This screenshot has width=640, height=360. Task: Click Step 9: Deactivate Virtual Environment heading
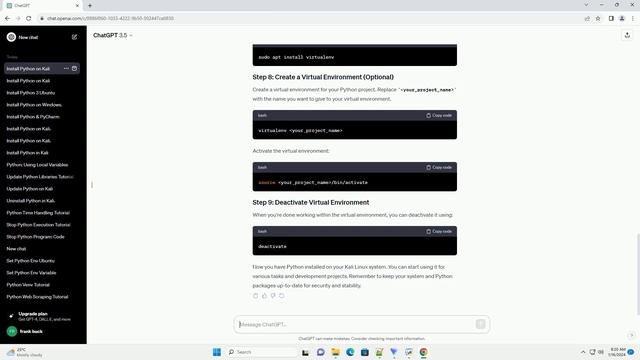[x=311, y=202]
